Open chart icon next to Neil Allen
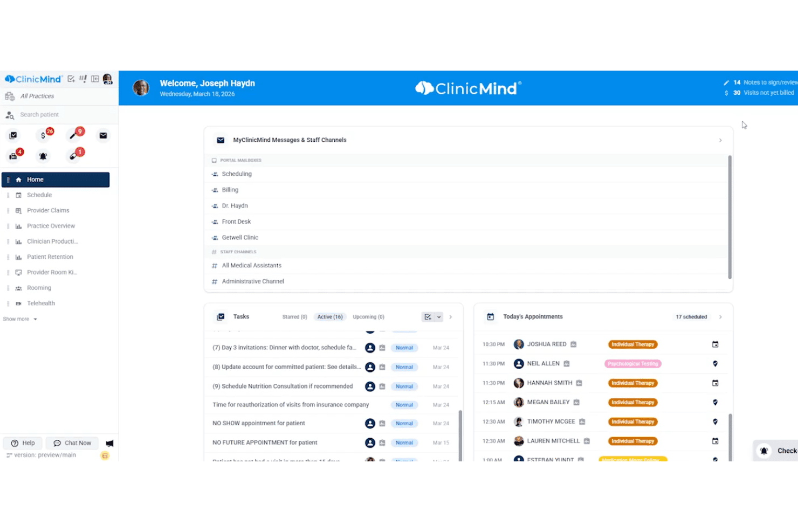The height and width of the screenshot is (532, 798). (x=567, y=364)
